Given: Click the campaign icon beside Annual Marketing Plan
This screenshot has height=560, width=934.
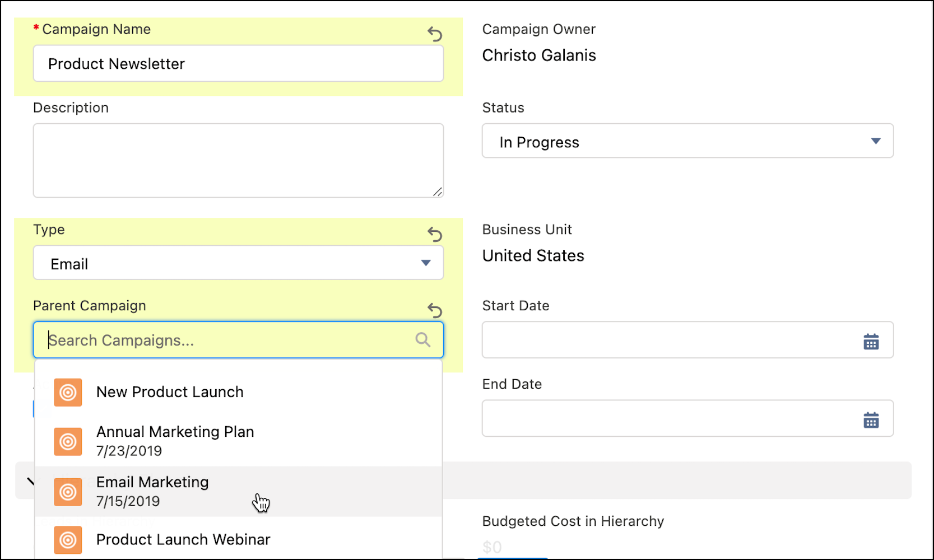Looking at the screenshot, I should click(x=68, y=441).
